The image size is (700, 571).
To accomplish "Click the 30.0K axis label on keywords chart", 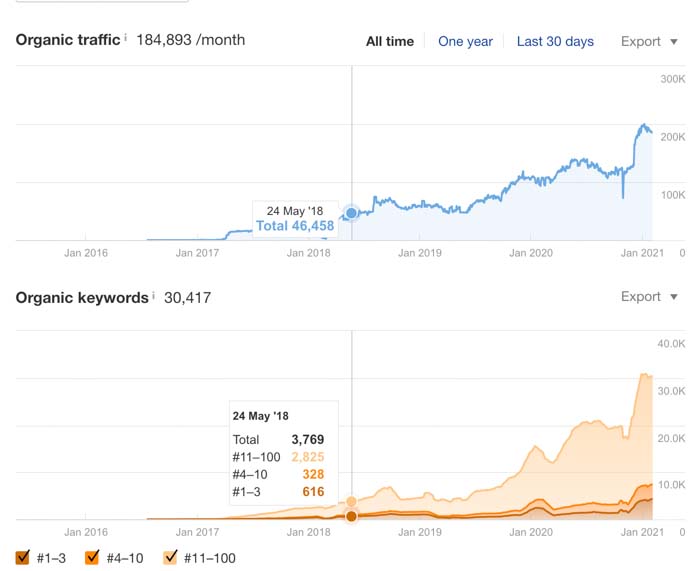I will 671,391.
